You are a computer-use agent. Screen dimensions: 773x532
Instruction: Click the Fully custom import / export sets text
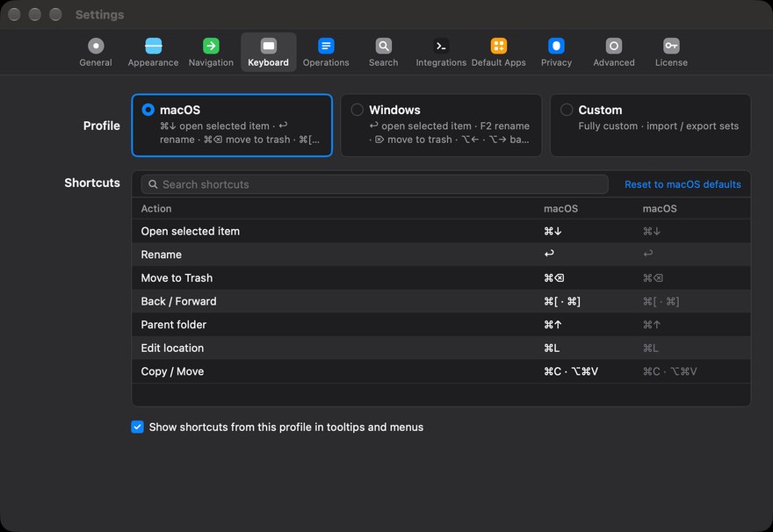(x=659, y=126)
